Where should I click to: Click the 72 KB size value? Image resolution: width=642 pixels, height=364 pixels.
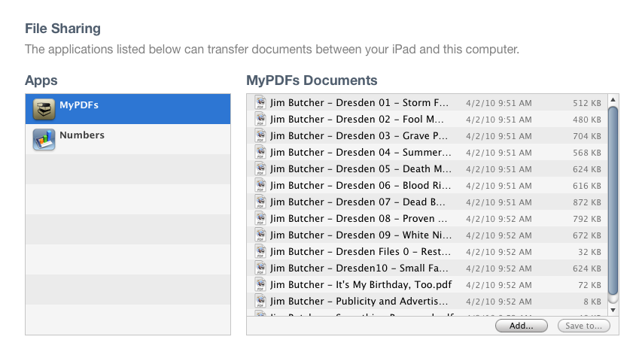(589, 285)
